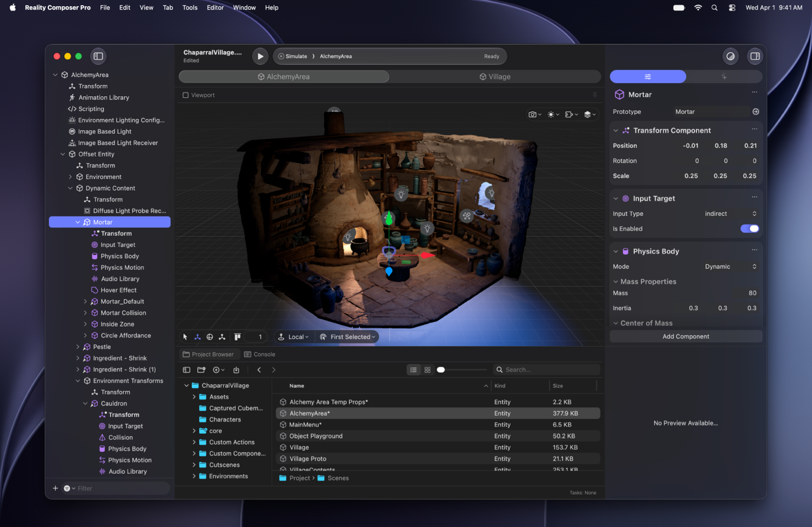Toggle the Viewport checkbox
This screenshot has height=527, width=812.
click(x=186, y=95)
